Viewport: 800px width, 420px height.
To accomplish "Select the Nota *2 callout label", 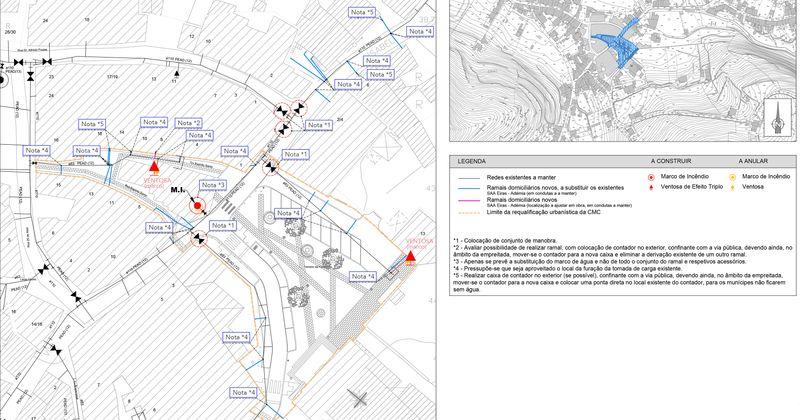I will coord(189,123).
